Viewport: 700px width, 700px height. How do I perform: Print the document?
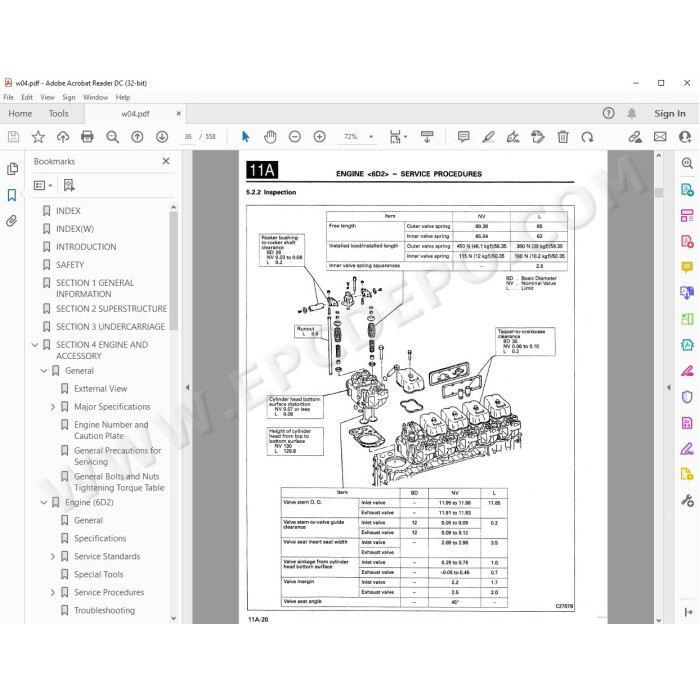(x=88, y=137)
